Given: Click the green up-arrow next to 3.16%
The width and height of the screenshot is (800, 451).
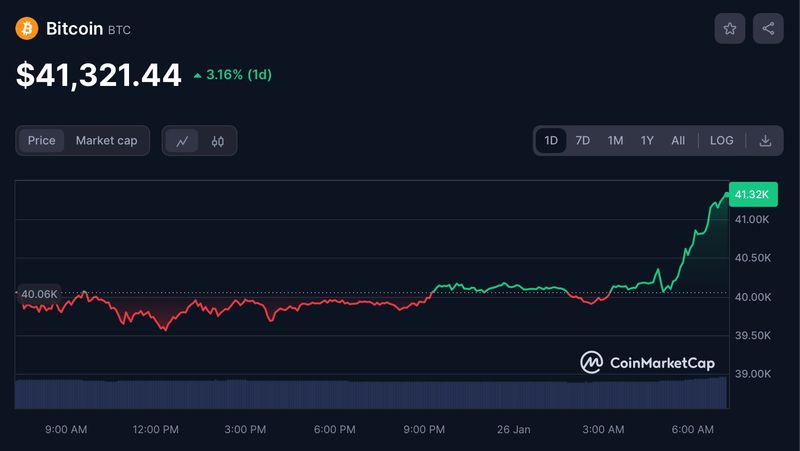Looking at the screenshot, I should coord(198,76).
